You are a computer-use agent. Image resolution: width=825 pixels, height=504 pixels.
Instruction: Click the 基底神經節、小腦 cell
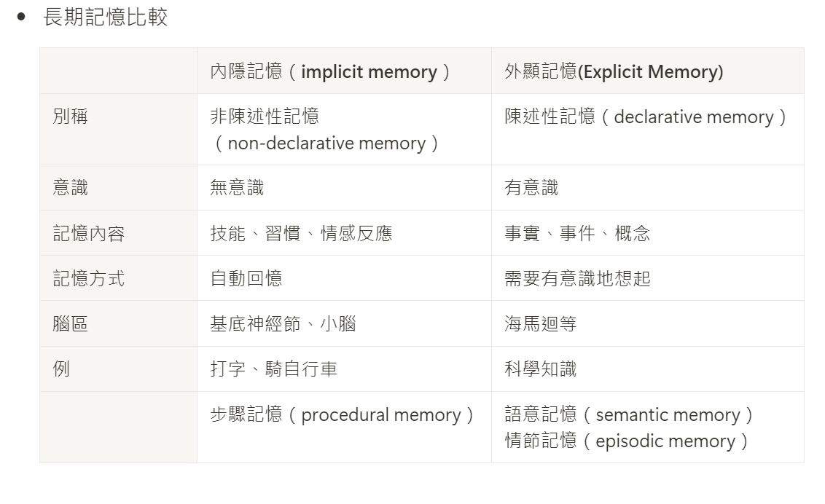tap(283, 323)
